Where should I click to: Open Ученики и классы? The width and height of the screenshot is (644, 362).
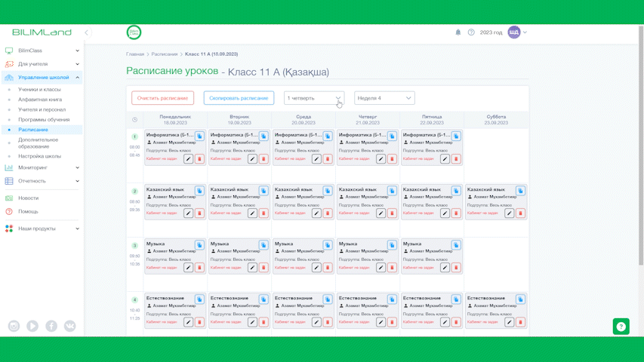click(x=39, y=90)
